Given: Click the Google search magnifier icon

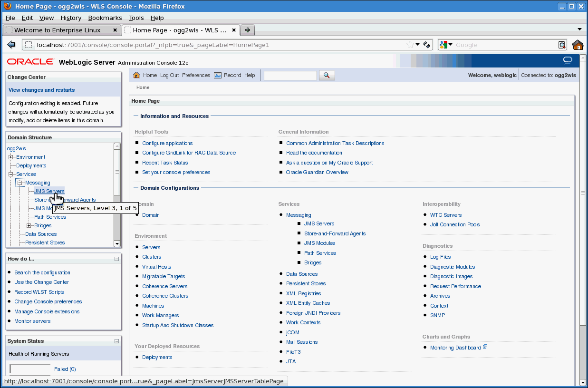Looking at the screenshot, I should point(562,45).
